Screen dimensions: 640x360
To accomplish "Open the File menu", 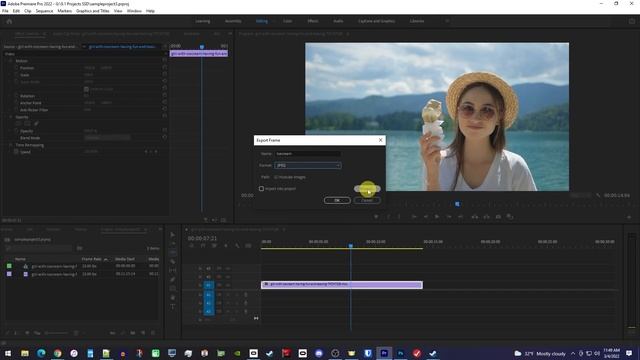I will click(x=5, y=11).
